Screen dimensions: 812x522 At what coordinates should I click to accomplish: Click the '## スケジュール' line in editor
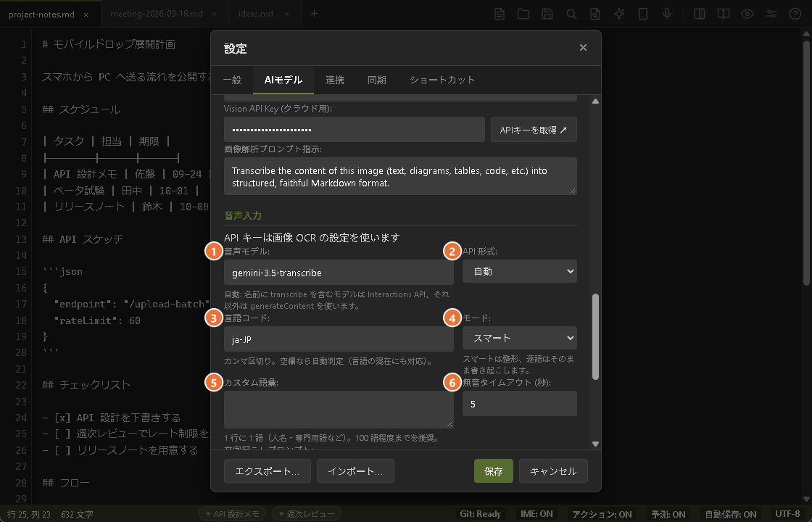click(x=81, y=109)
